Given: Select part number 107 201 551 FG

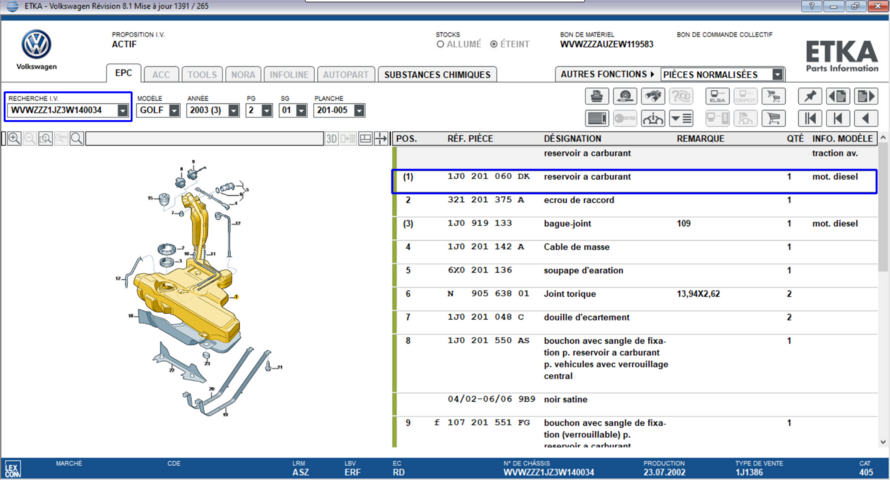Looking at the screenshot, I should pos(488,423).
